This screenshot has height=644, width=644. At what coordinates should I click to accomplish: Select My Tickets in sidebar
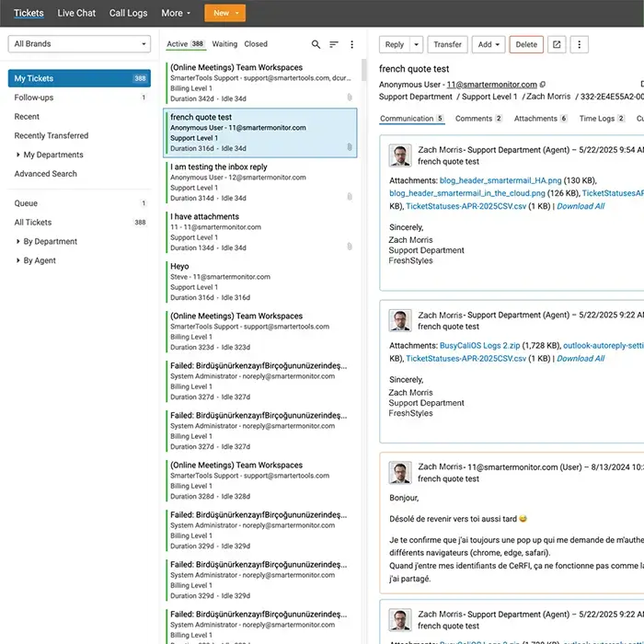pos(79,78)
